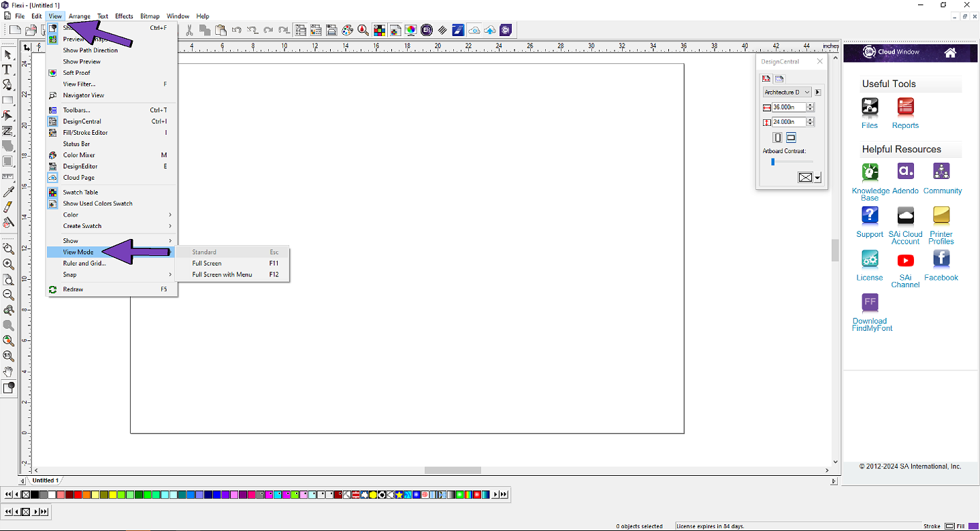Select the Hand pan tool
Screen dimensions: 980x531
pyautogui.click(x=8, y=372)
